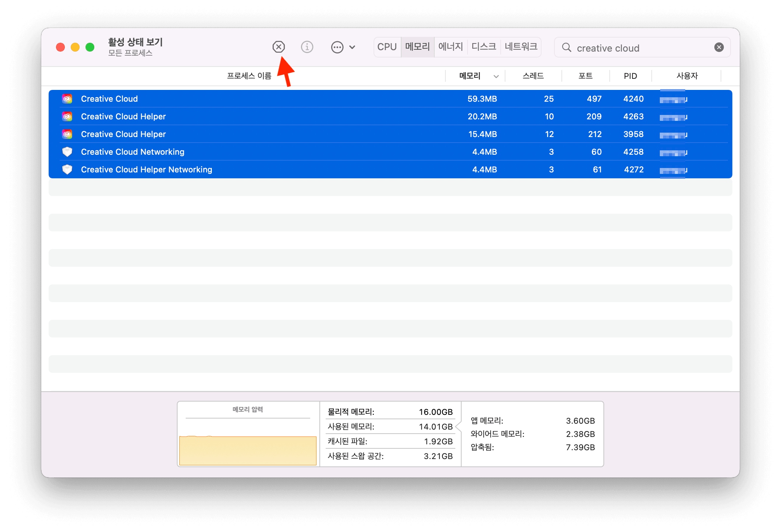Viewport: 781px width, 532px height.
Task: Sort by the 사용자 column header
Action: pyautogui.click(x=687, y=76)
